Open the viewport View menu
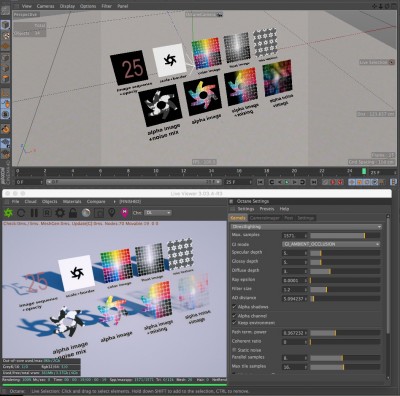 coord(26,6)
